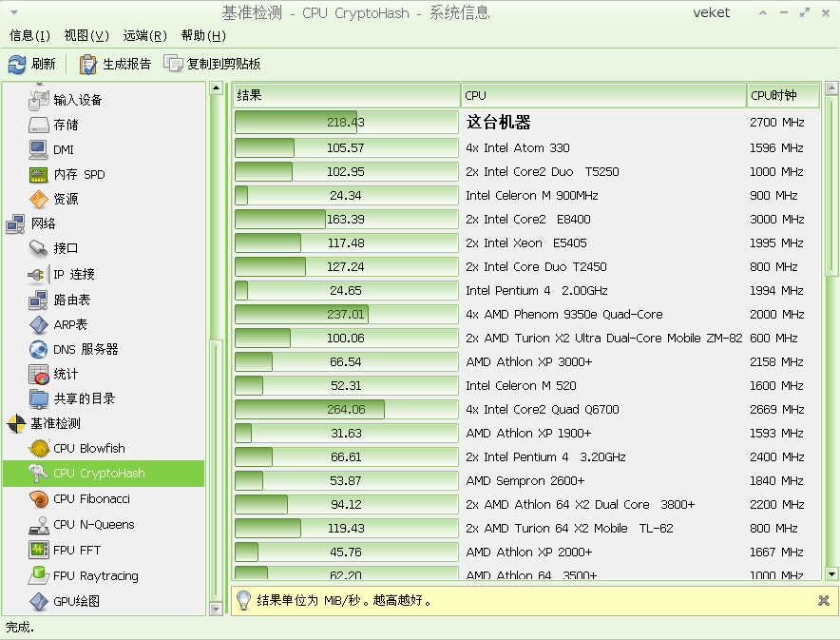Select the 接口 network interface icon

(39, 248)
